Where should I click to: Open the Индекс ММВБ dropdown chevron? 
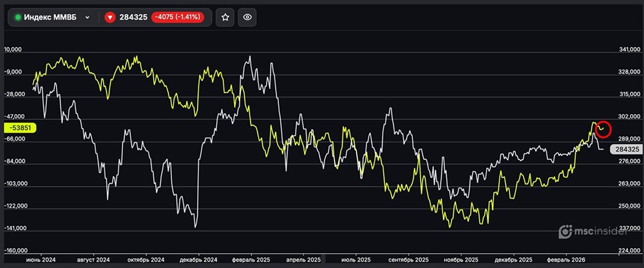pyautogui.click(x=87, y=17)
